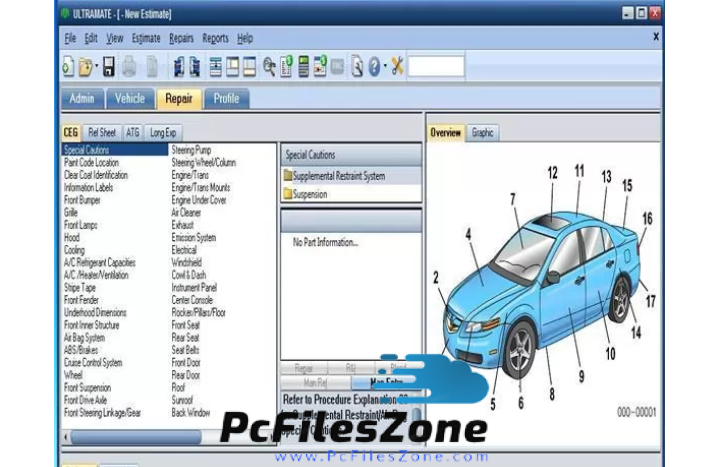725x467 pixels.
Task: Open the Repairs menu
Action: point(181,38)
